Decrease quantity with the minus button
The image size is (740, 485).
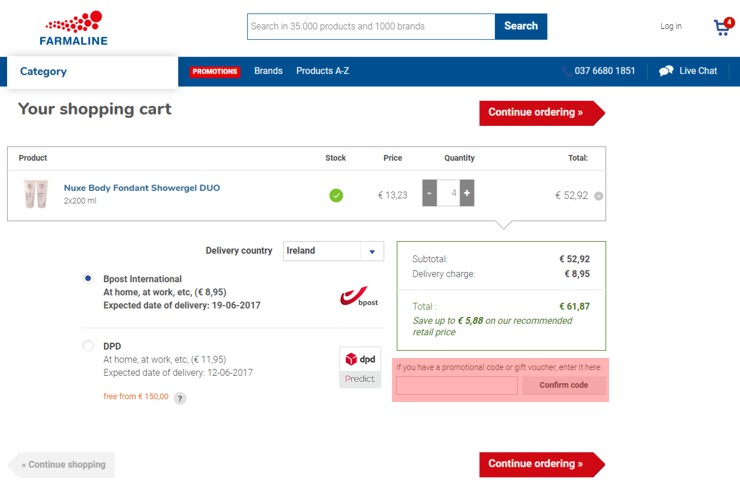click(429, 193)
